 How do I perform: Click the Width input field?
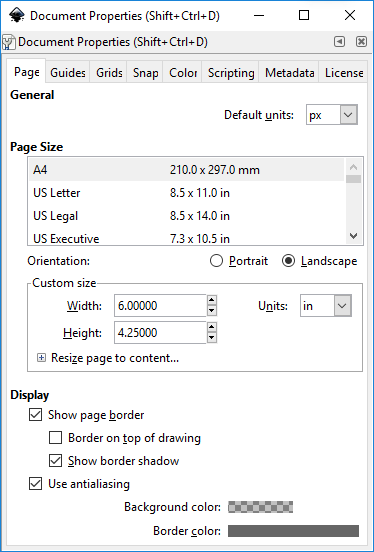click(x=160, y=306)
